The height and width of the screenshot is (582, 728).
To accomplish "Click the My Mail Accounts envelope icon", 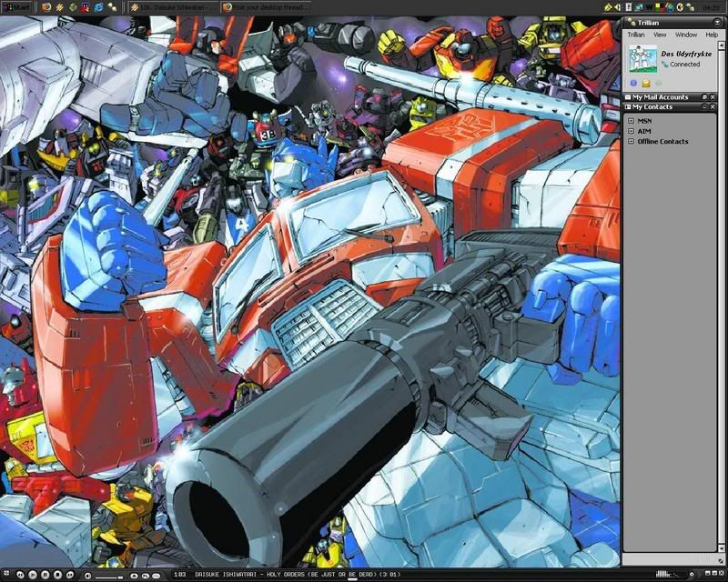I will 628,97.
